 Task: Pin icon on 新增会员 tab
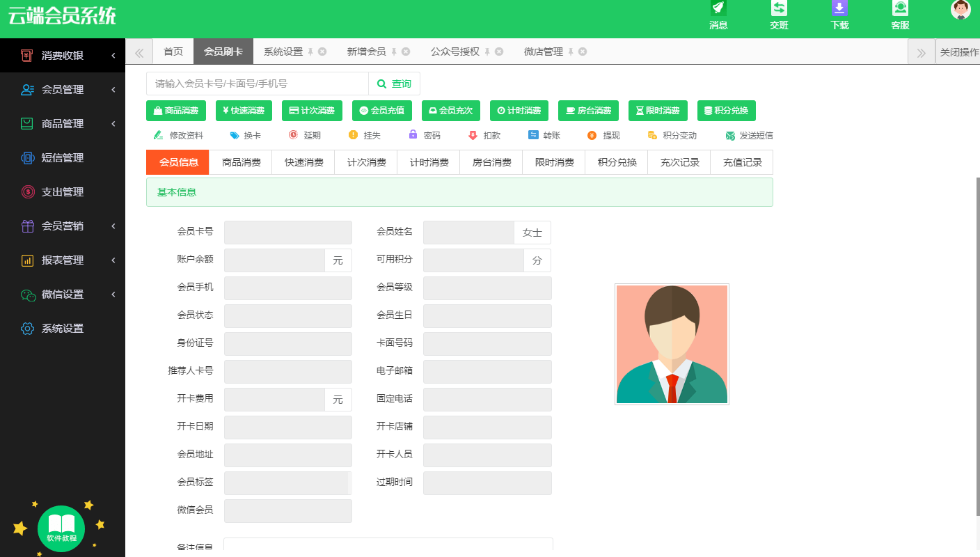point(394,52)
